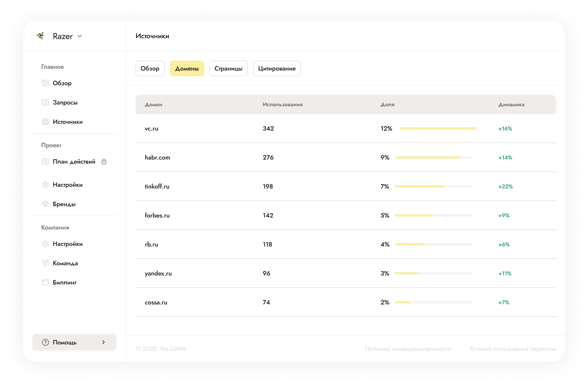Open План действий in the sidebar
The image size is (588, 387).
(74, 162)
